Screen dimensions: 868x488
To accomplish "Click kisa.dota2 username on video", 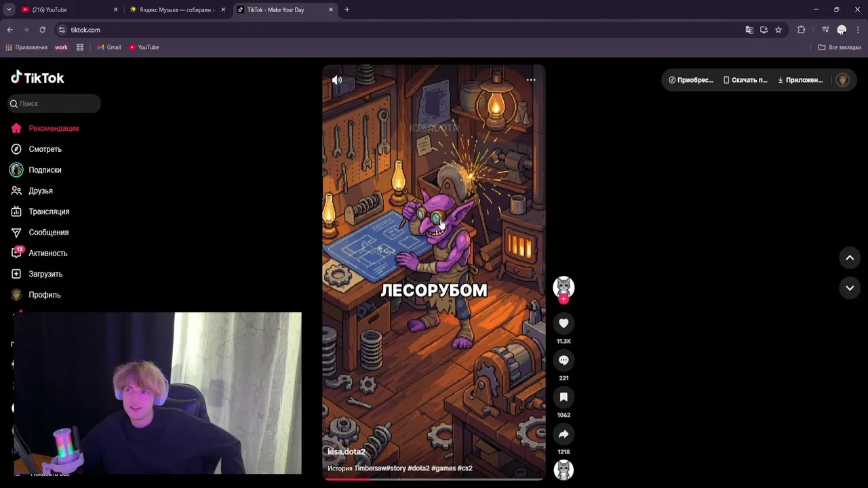I will point(347,452).
